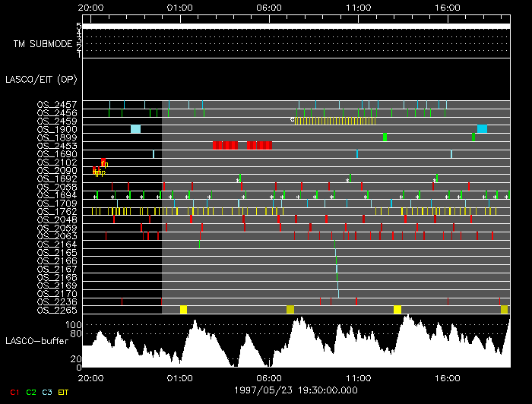Screen dimensions: 532x404
Task: Select the OS_2170 row label
Action: pyautogui.click(x=57, y=294)
